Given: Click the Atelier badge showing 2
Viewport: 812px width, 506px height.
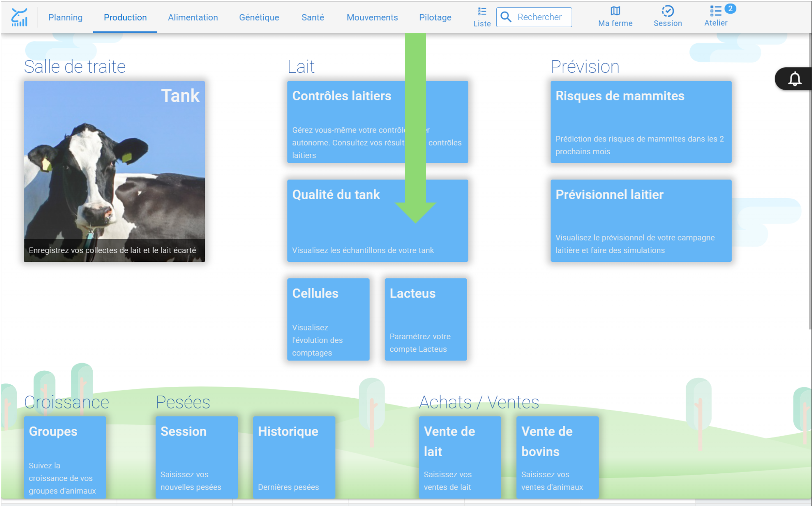Looking at the screenshot, I should pos(730,9).
